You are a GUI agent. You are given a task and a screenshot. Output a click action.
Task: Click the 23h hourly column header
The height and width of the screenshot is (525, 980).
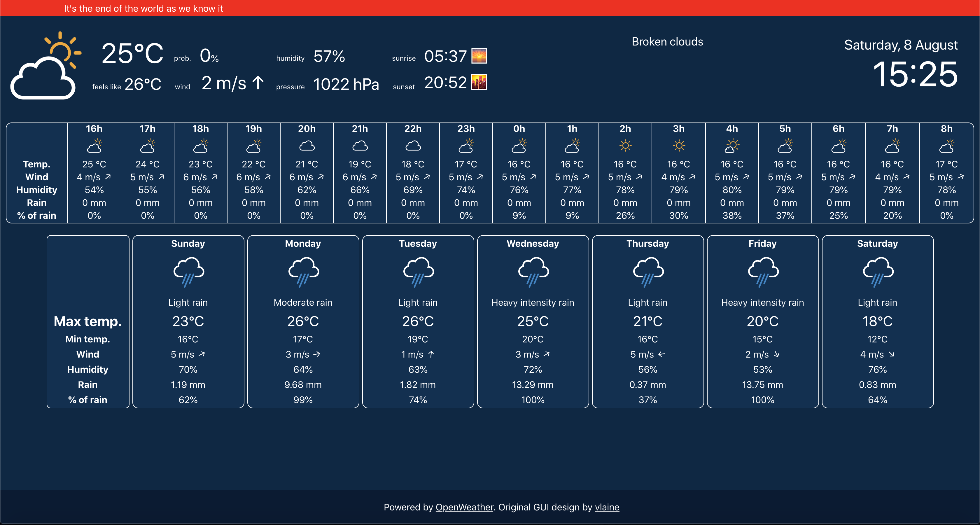pyautogui.click(x=466, y=129)
